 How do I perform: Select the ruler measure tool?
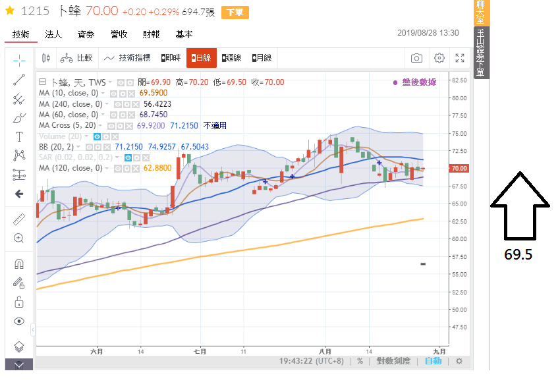coord(19,219)
